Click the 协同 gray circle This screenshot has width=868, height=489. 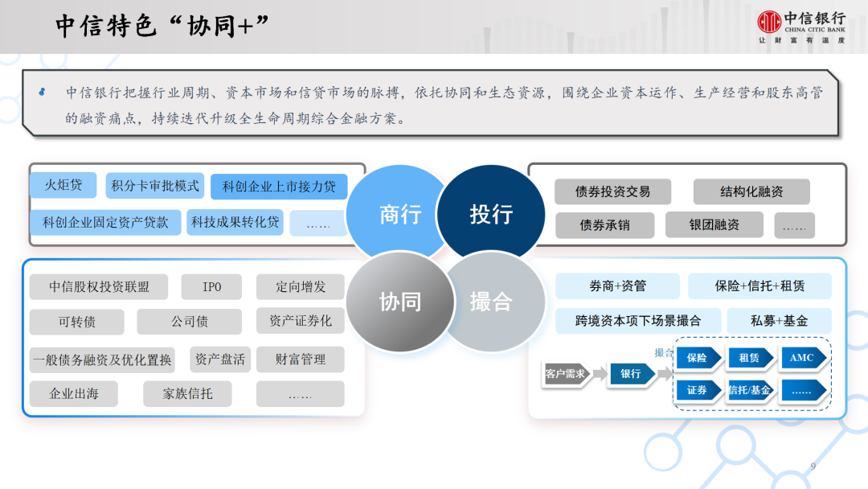tap(399, 302)
